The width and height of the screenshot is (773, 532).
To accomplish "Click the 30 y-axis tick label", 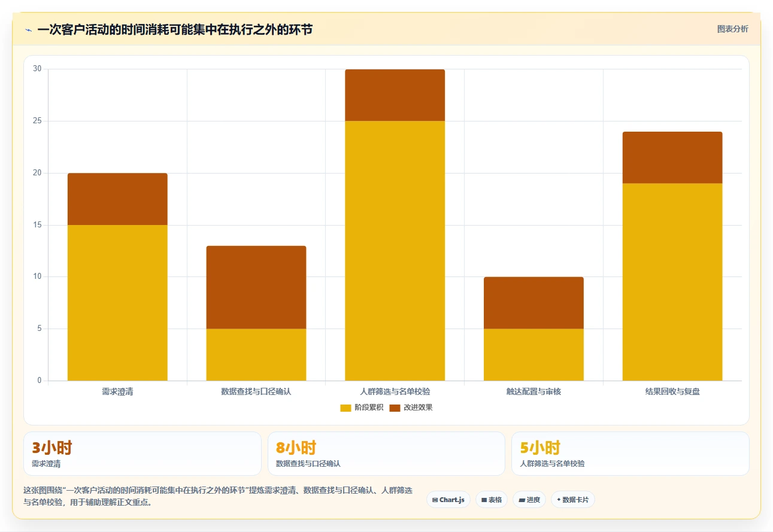I will [x=37, y=69].
